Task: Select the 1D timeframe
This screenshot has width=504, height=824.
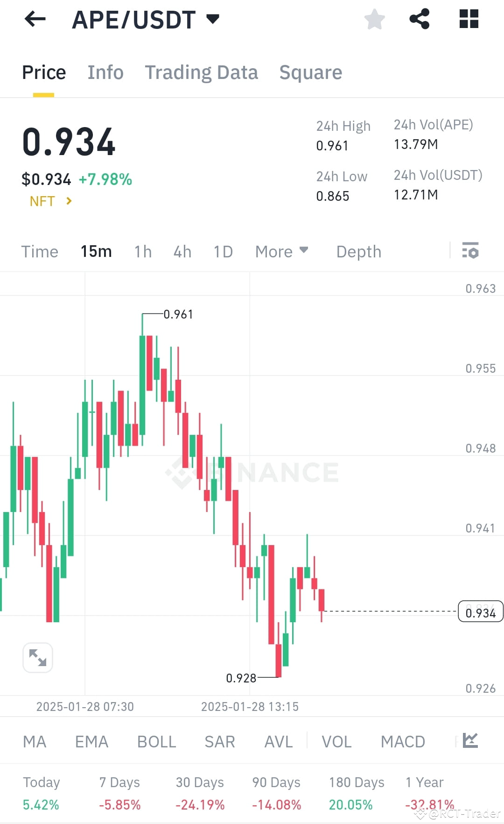Action: pos(223,251)
